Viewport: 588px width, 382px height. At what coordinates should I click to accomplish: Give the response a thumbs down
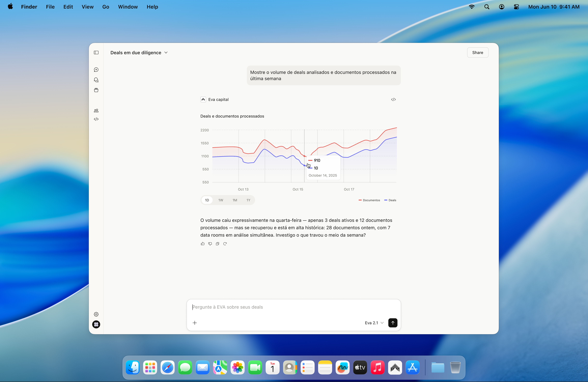210,244
